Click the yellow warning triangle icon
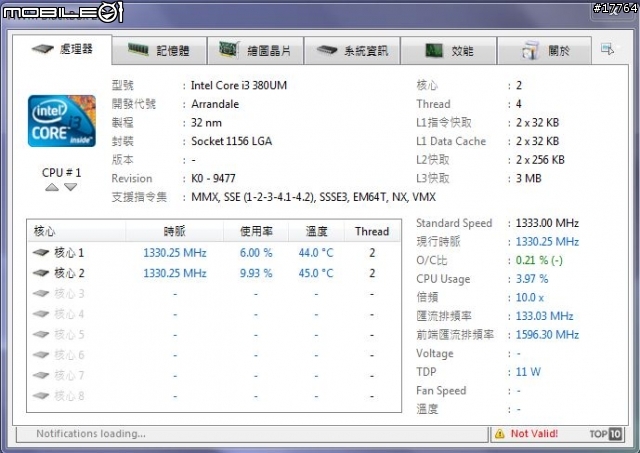The width and height of the screenshot is (640, 453). tap(500, 434)
